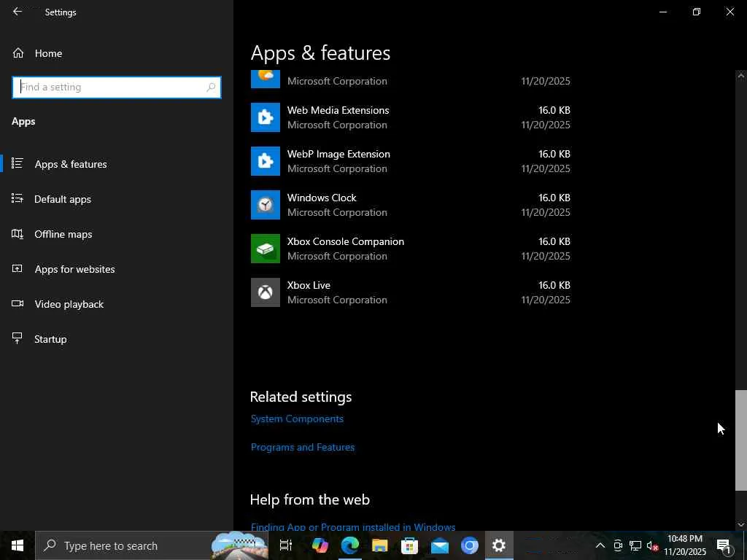Viewport: 747px width, 560px height.
Task: Click the Video playback camera icon
Action: 18,303
